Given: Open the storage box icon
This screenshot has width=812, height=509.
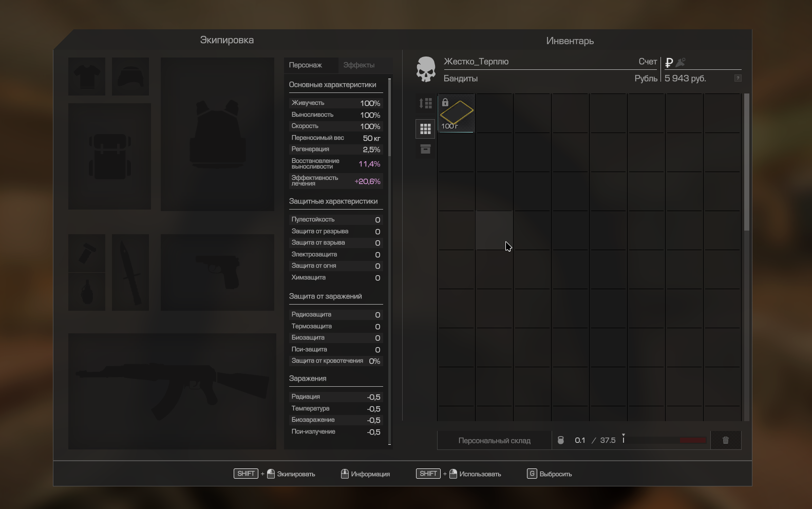Looking at the screenshot, I should [425, 149].
